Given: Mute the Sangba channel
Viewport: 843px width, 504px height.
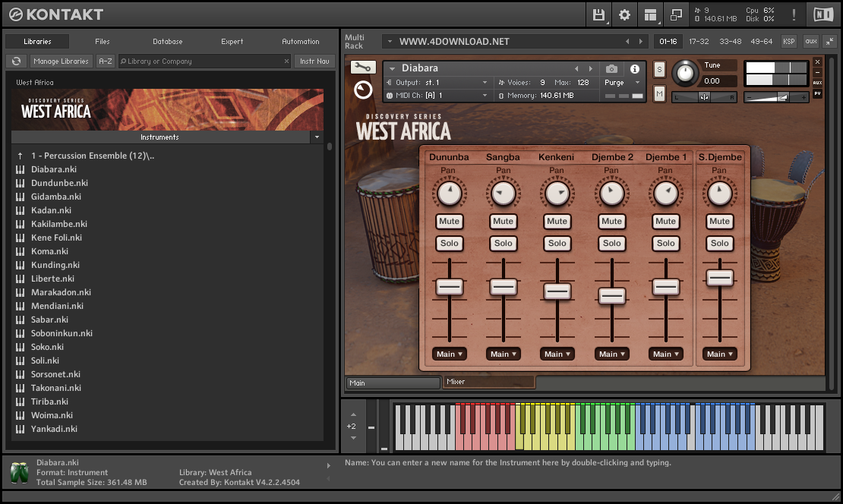Looking at the screenshot, I should 504,222.
